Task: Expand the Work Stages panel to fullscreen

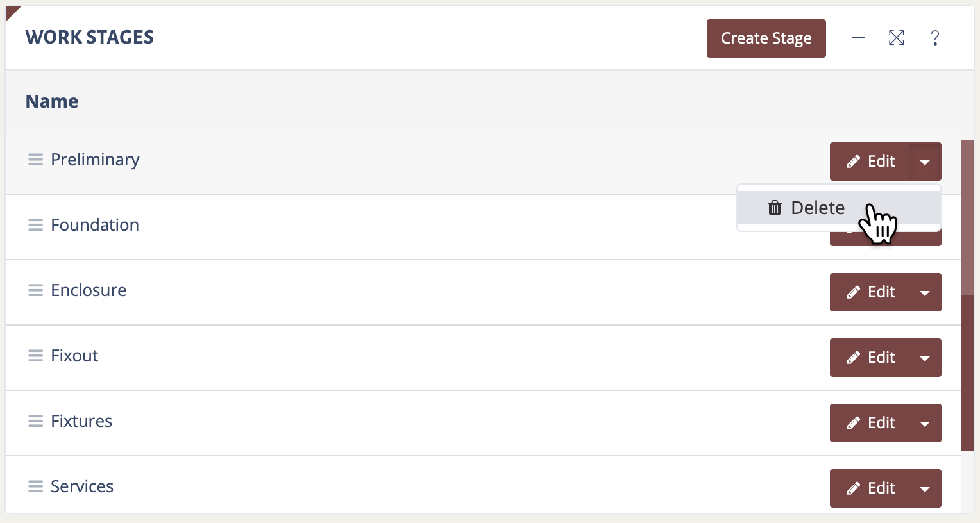Action: pyautogui.click(x=897, y=38)
